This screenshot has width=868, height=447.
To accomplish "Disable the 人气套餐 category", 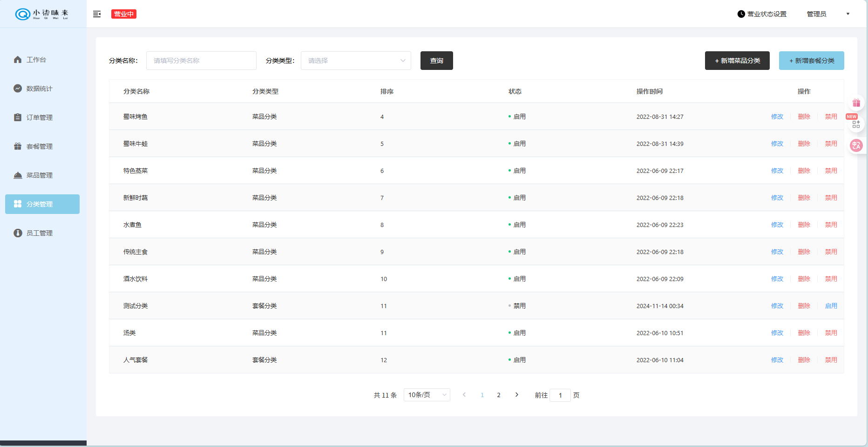I will tap(831, 360).
